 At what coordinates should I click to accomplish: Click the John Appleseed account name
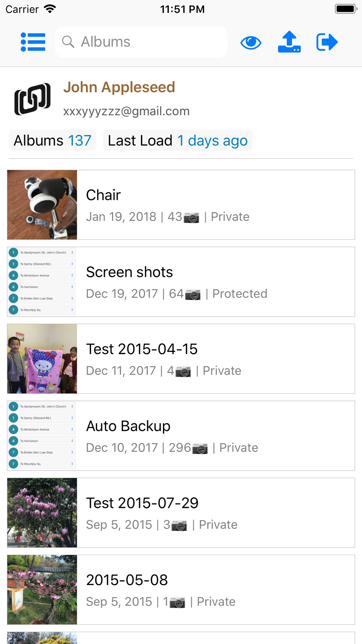point(119,87)
